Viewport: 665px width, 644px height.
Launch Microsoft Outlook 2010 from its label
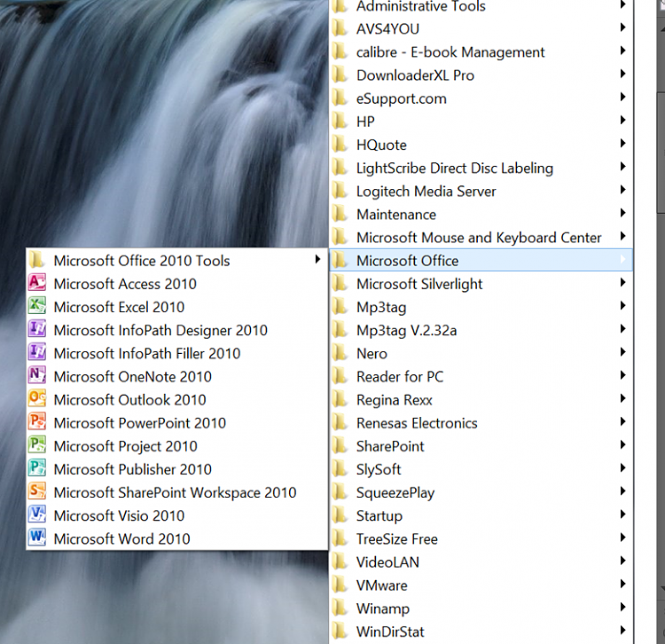(129, 400)
